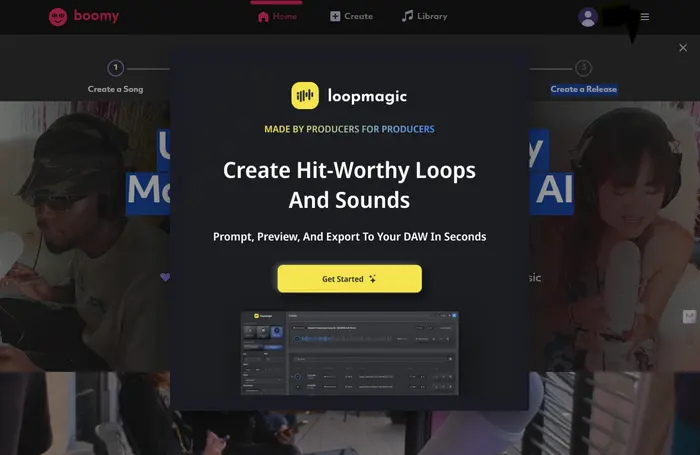Click the Create Hit-Worthy Loops heading
700x455 pixels.
coord(349,185)
